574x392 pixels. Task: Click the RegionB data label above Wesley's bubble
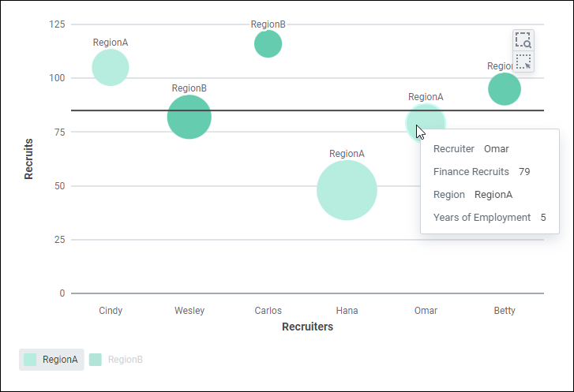pyautogui.click(x=189, y=88)
